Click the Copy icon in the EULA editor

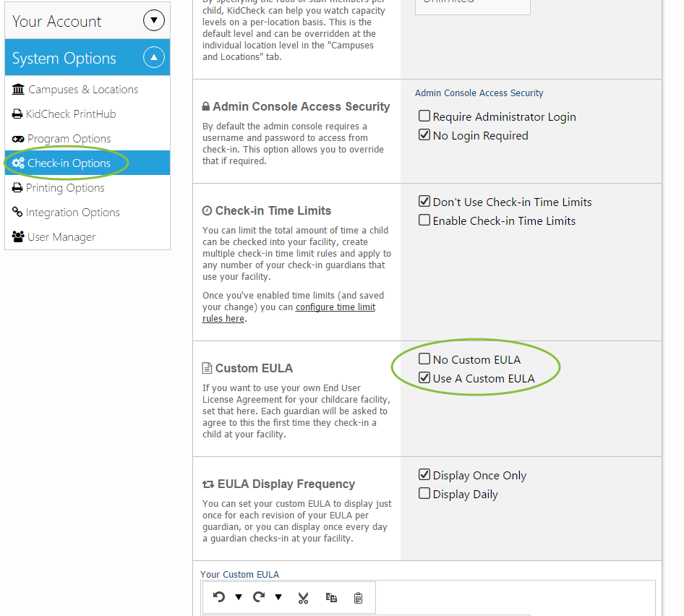(331, 598)
